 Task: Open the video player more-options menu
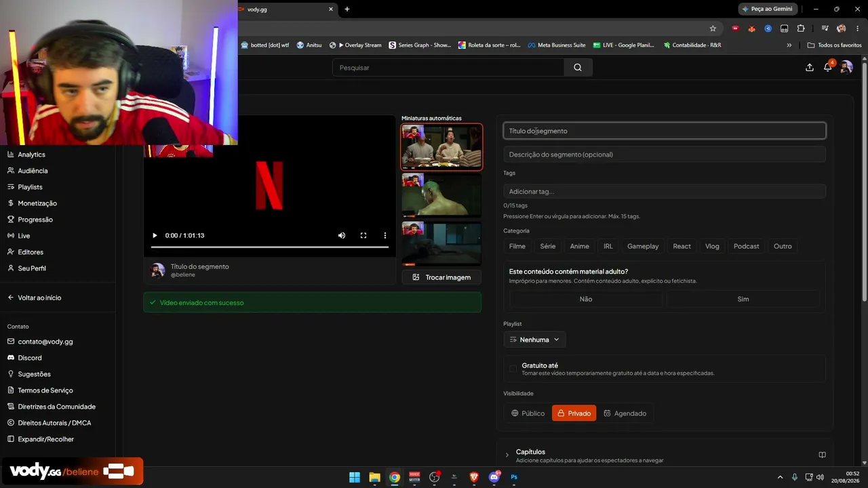pyautogui.click(x=385, y=235)
